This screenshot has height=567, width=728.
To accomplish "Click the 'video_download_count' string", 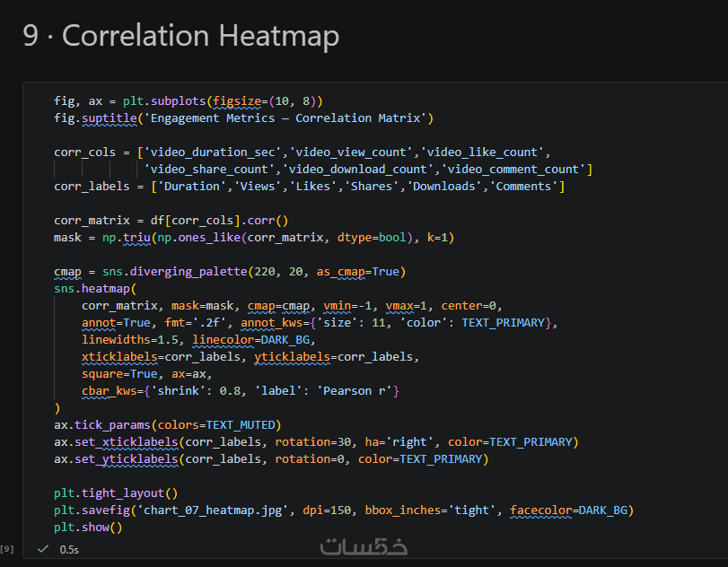I will point(357,170).
